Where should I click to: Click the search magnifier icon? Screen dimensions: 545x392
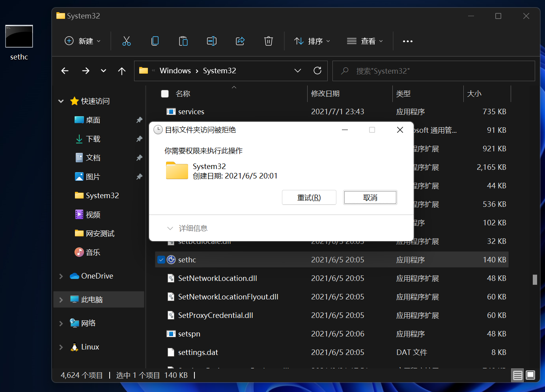345,71
